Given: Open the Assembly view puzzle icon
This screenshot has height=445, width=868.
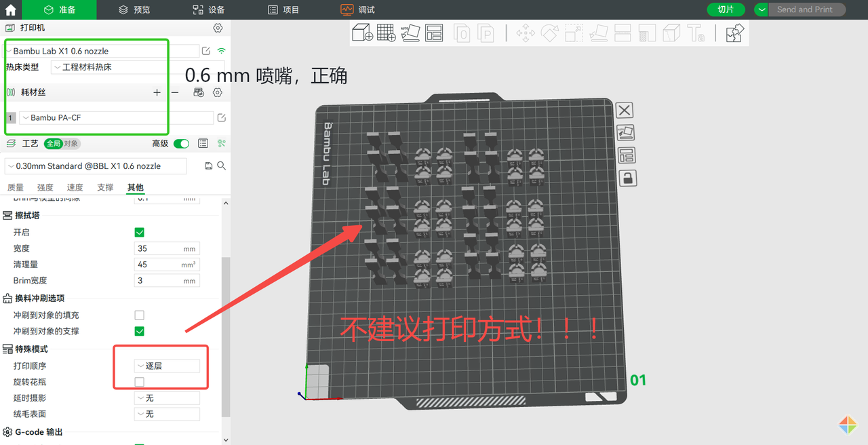Looking at the screenshot, I should (x=734, y=33).
